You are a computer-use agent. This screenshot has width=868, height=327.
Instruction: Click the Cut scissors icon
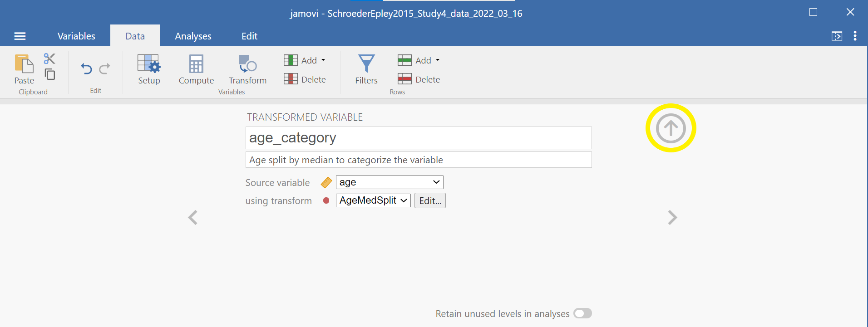(49, 59)
